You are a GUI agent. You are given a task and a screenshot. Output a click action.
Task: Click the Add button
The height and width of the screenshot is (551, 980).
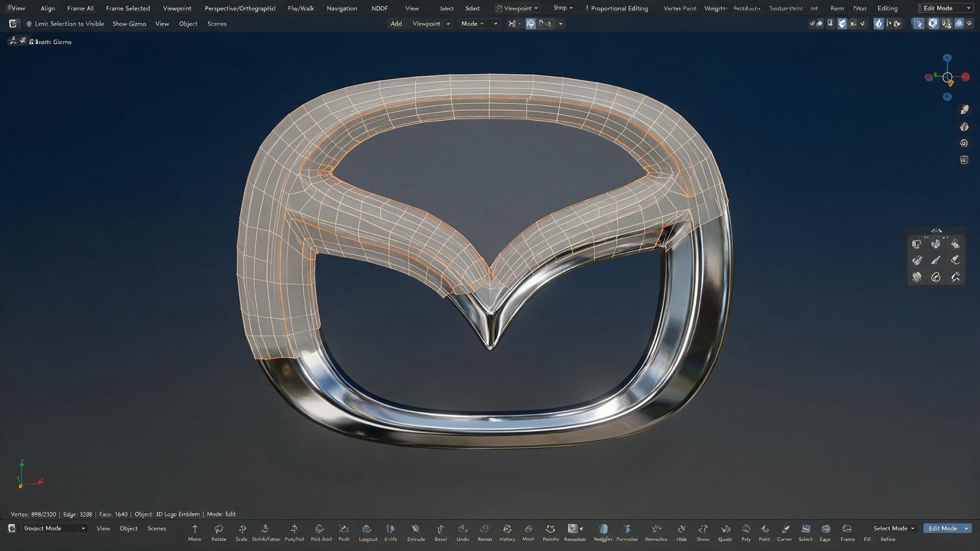click(396, 24)
